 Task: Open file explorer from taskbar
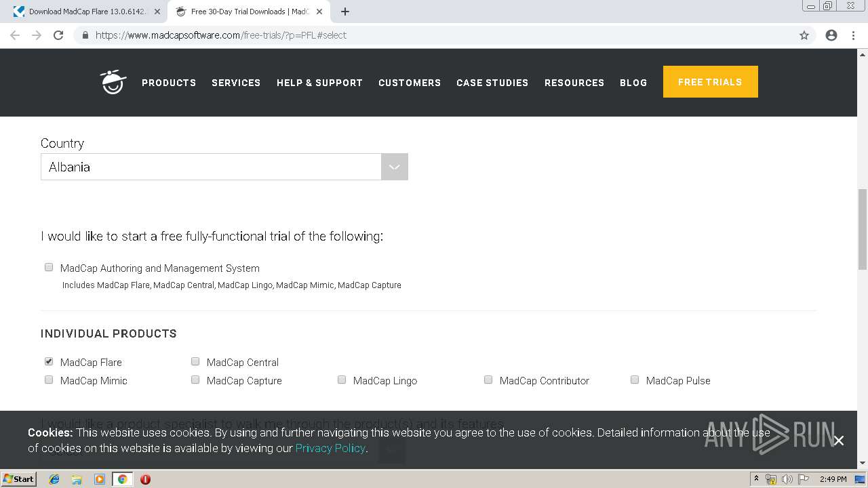(x=77, y=479)
